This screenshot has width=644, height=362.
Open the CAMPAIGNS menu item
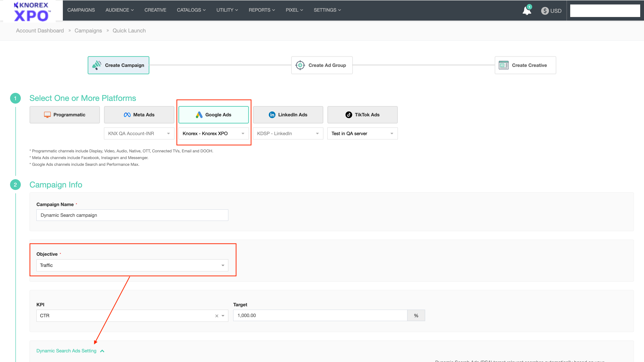81,10
